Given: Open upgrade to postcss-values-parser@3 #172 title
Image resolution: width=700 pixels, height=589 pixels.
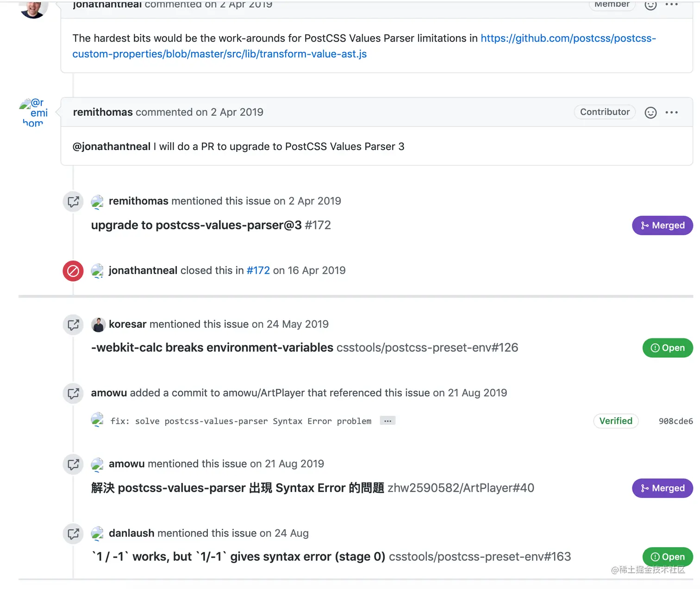Looking at the screenshot, I should click(x=211, y=225).
